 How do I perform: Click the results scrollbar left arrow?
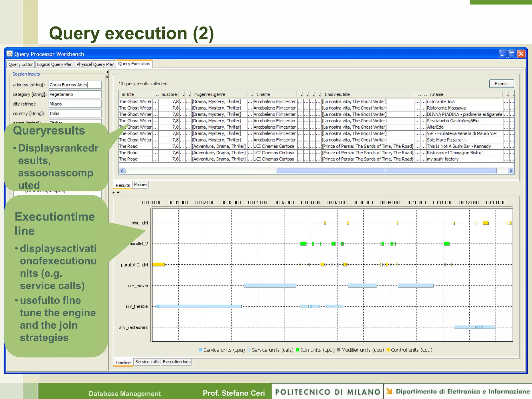click(122, 171)
